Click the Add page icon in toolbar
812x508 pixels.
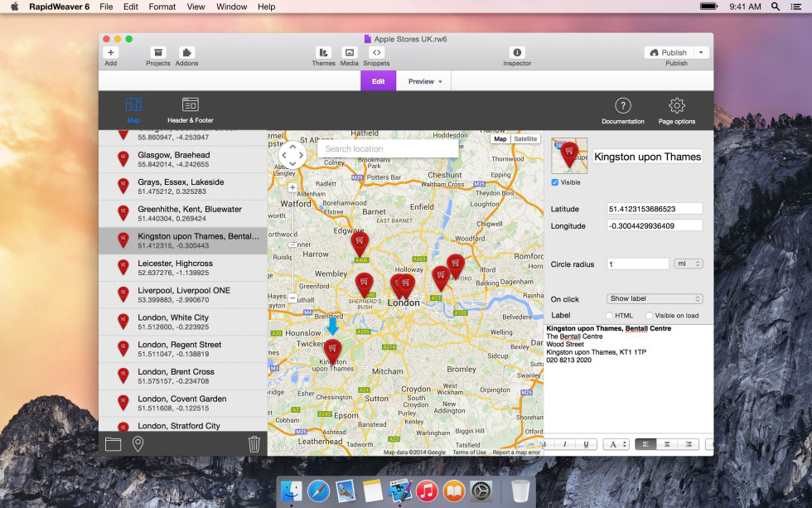pos(111,52)
